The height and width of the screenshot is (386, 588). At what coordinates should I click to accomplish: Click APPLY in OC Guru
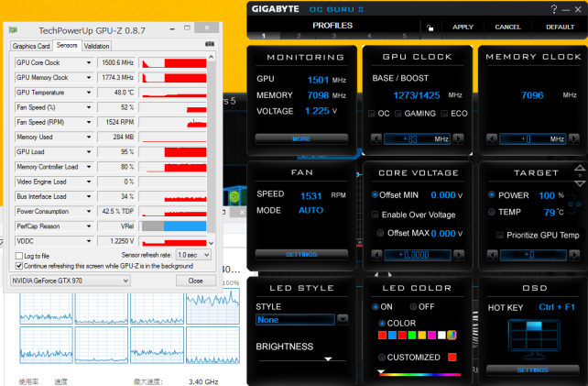pyautogui.click(x=463, y=27)
